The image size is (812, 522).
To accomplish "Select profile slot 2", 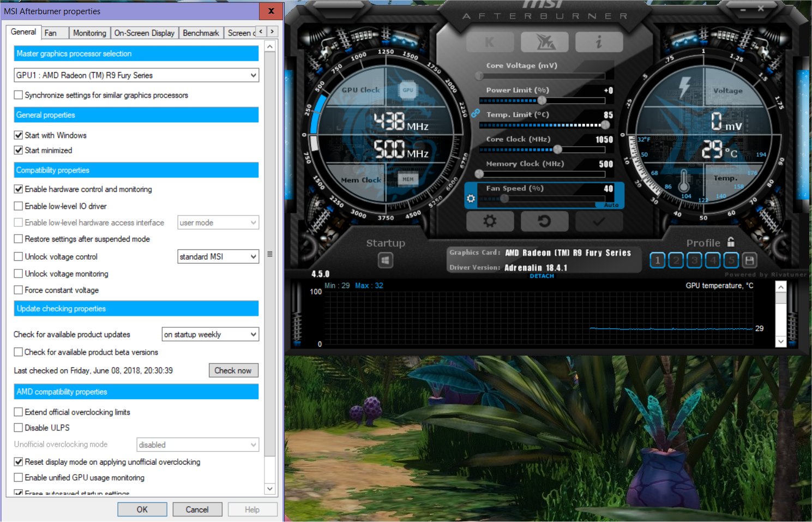I will (x=676, y=260).
